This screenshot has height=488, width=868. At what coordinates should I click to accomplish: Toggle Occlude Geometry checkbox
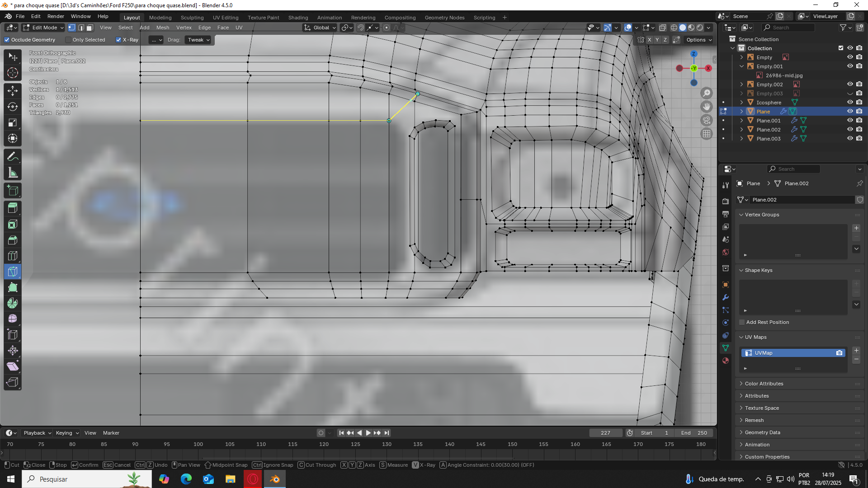pyautogui.click(x=7, y=40)
